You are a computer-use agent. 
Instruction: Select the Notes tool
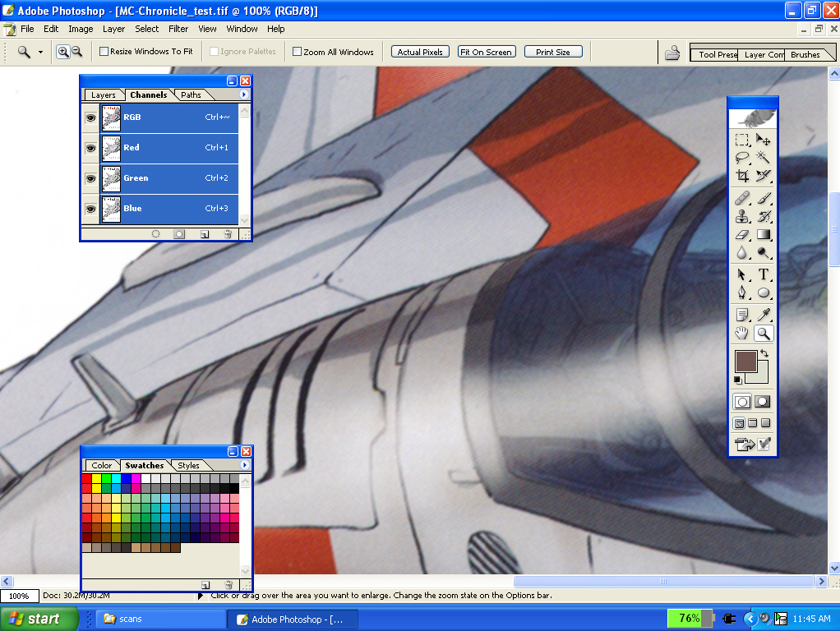(x=742, y=315)
